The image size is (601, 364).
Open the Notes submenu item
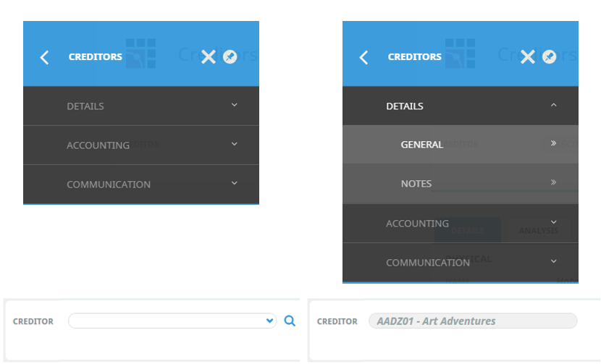416,184
